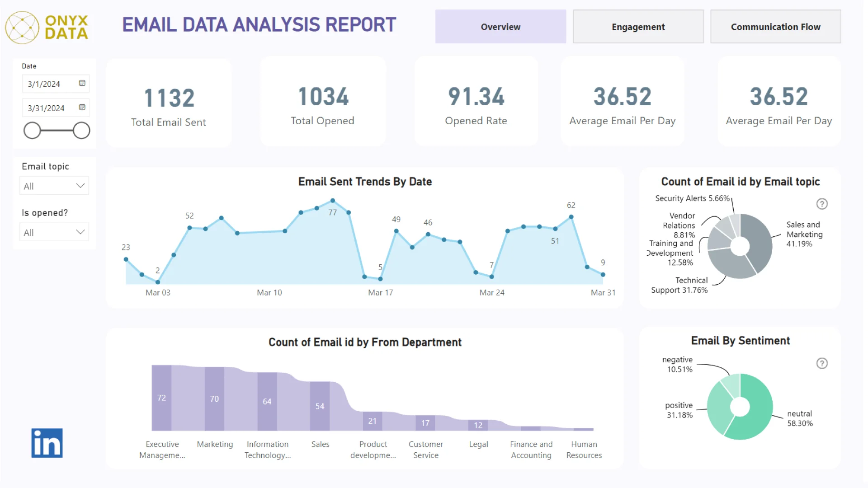Image resolution: width=868 pixels, height=488 pixels.
Task: Expand the Email topic dropdown
Action: (x=54, y=186)
